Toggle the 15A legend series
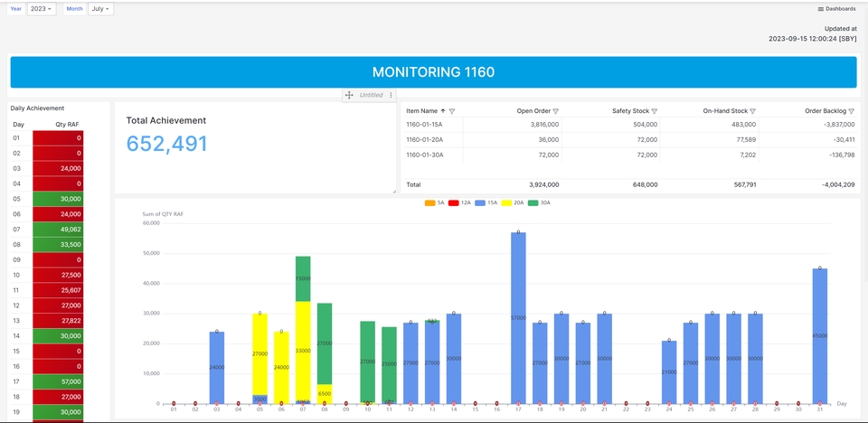The image size is (868, 423). coord(486,202)
